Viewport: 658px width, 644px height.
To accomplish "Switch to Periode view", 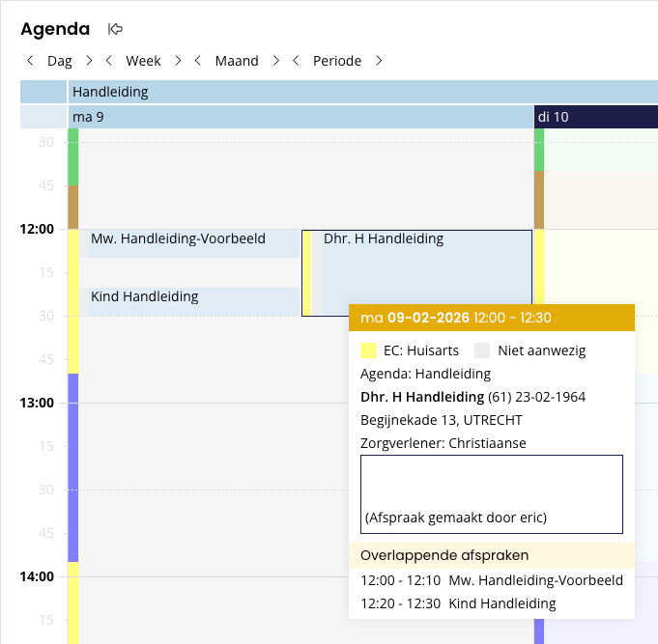I will click(337, 61).
